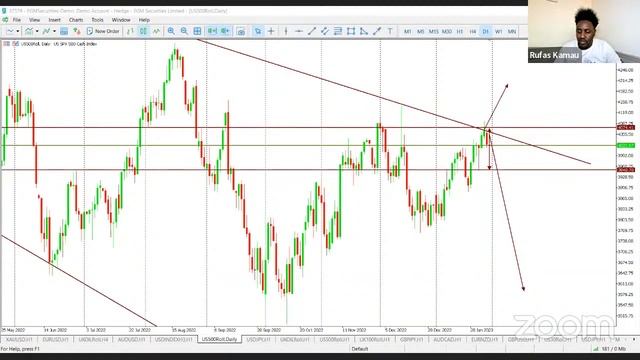Toggle the Algo Trading icon
The image size is (640, 360).
(77, 31)
